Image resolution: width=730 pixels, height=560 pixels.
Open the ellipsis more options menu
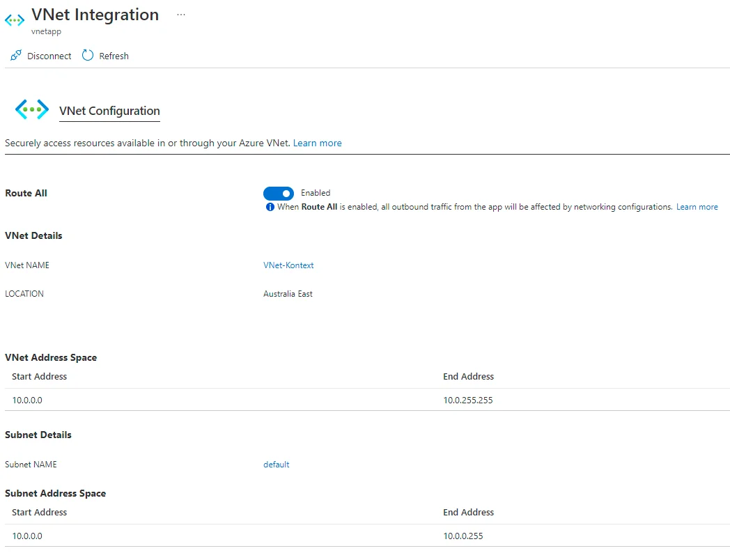[x=181, y=15]
